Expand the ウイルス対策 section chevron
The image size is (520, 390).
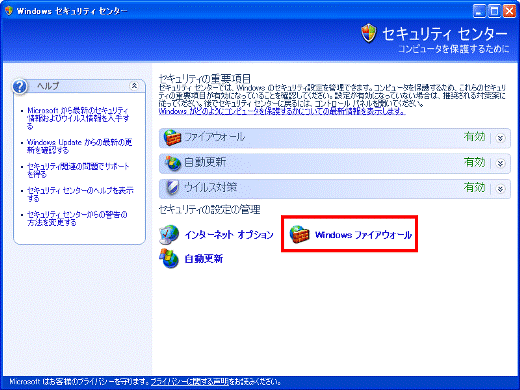[500, 189]
